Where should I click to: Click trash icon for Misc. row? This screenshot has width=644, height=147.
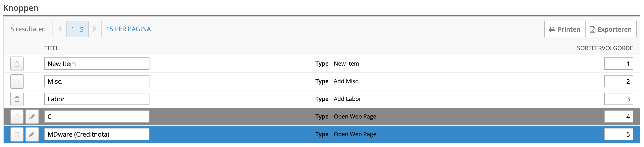pos(17,81)
